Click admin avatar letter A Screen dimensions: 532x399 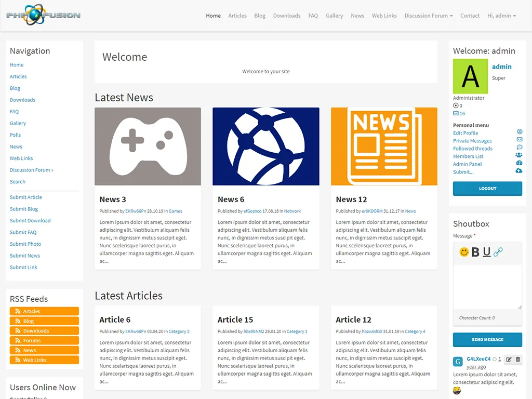point(470,76)
